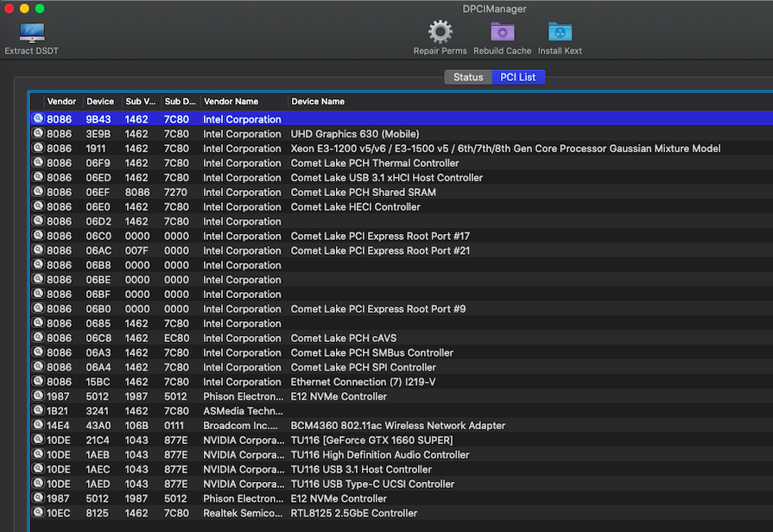Select Comet Lake USB 3.1 xHCI Host Controller

tap(387, 178)
